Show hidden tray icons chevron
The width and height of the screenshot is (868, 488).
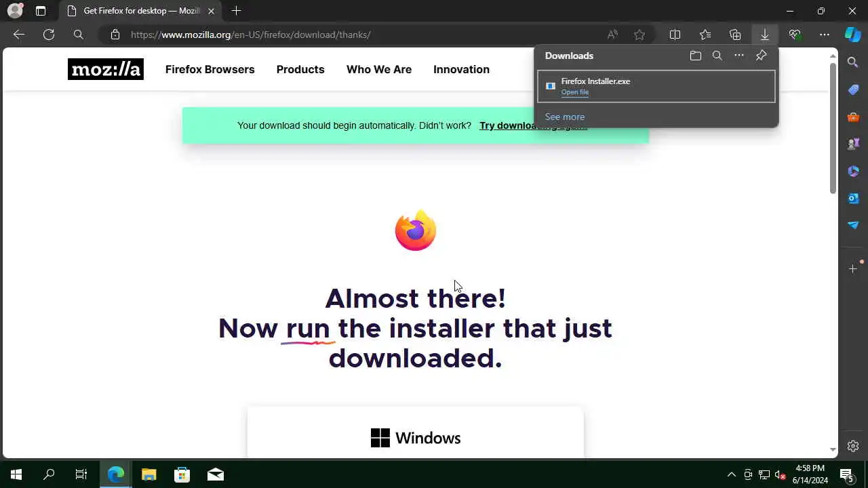731,474
